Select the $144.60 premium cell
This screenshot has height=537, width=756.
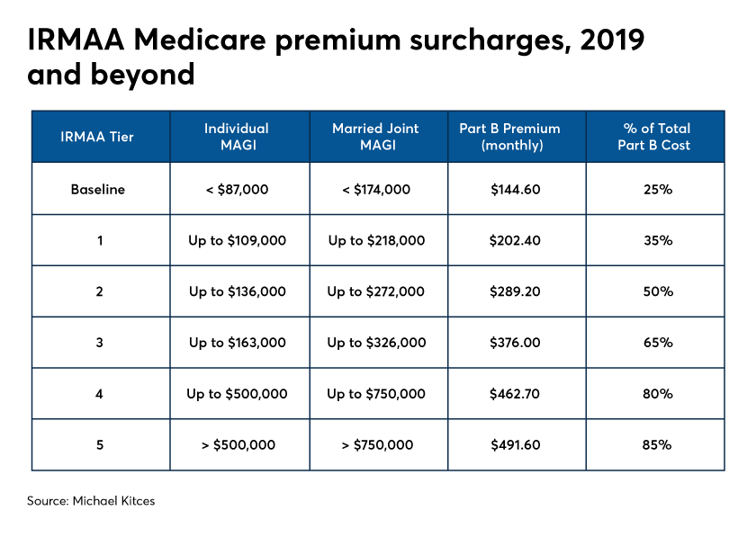coord(516,190)
